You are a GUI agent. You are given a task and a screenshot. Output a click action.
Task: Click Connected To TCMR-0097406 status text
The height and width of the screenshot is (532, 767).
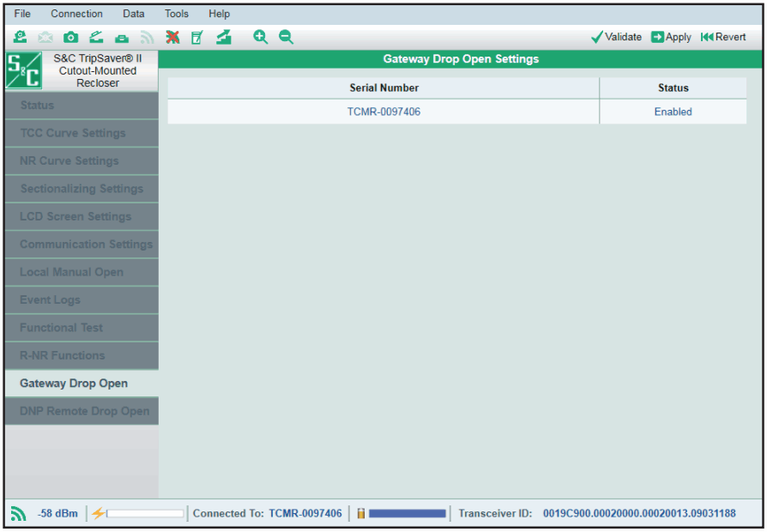[x=267, y=513]
